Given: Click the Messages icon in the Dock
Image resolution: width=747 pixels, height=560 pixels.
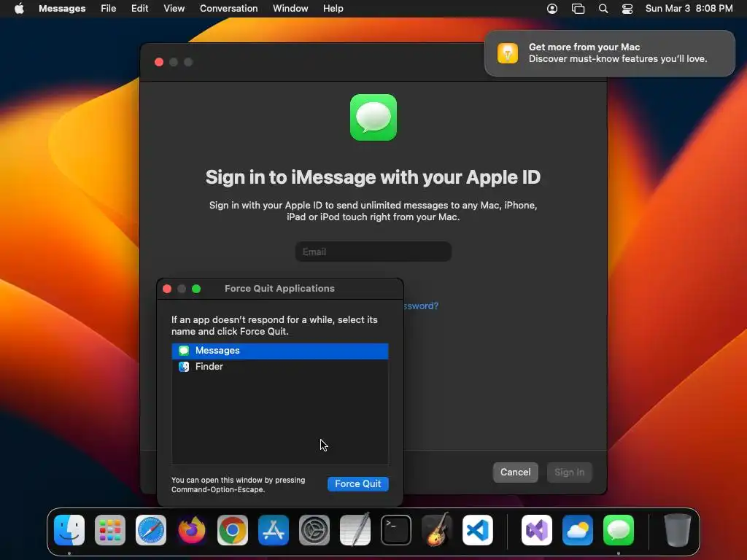Looking at the screenshot, I should 619,530.
